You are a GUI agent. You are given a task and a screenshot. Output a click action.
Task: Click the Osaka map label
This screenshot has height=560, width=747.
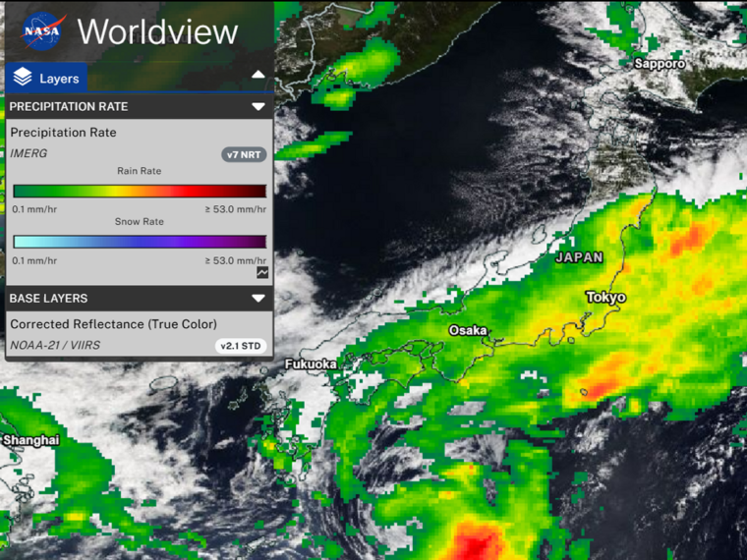pyautogui.click(x=468, y=330)
